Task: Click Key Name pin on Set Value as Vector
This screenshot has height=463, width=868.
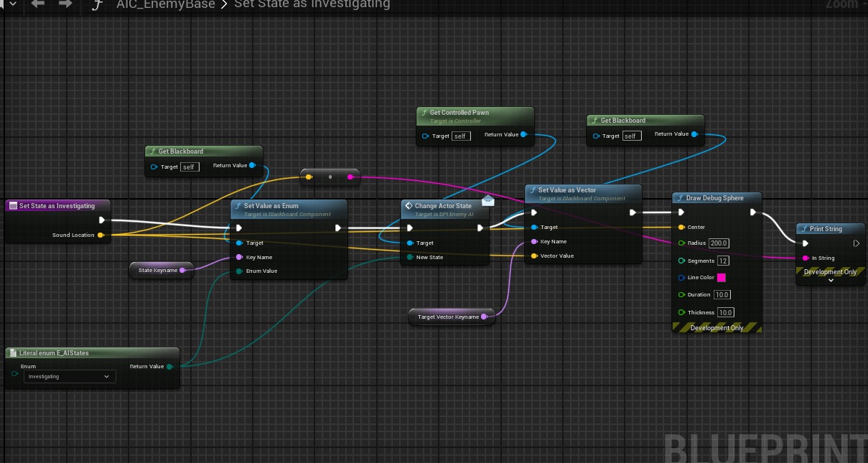Action: coord(533,242)
